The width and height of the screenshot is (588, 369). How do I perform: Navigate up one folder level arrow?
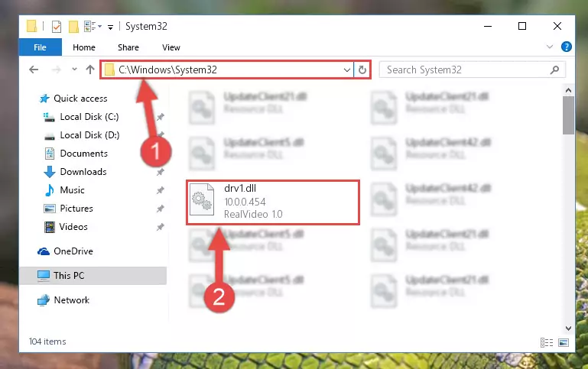pyautogui.click(x=90, y=70)
